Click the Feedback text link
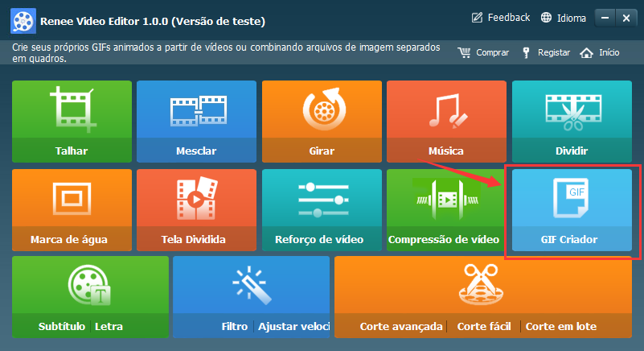Screen dimensions: 644x351 [508, 18]
